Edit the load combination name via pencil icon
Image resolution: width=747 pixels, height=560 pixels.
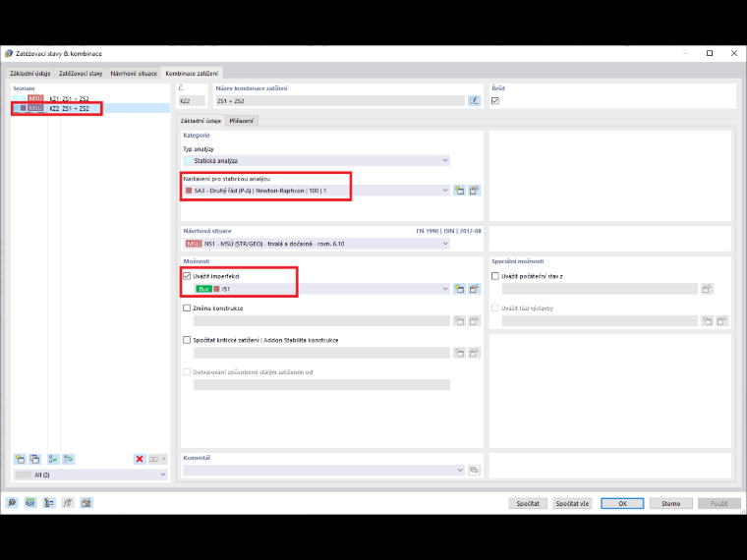(474, 101)
